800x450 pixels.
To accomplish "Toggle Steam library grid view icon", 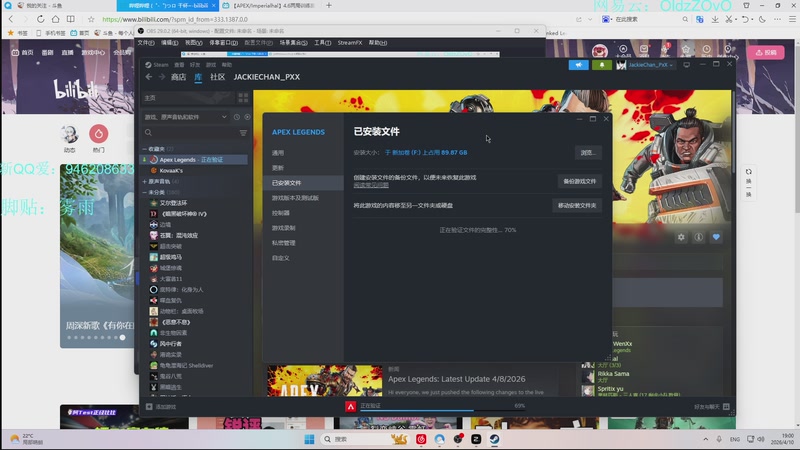I will (243, 98).
